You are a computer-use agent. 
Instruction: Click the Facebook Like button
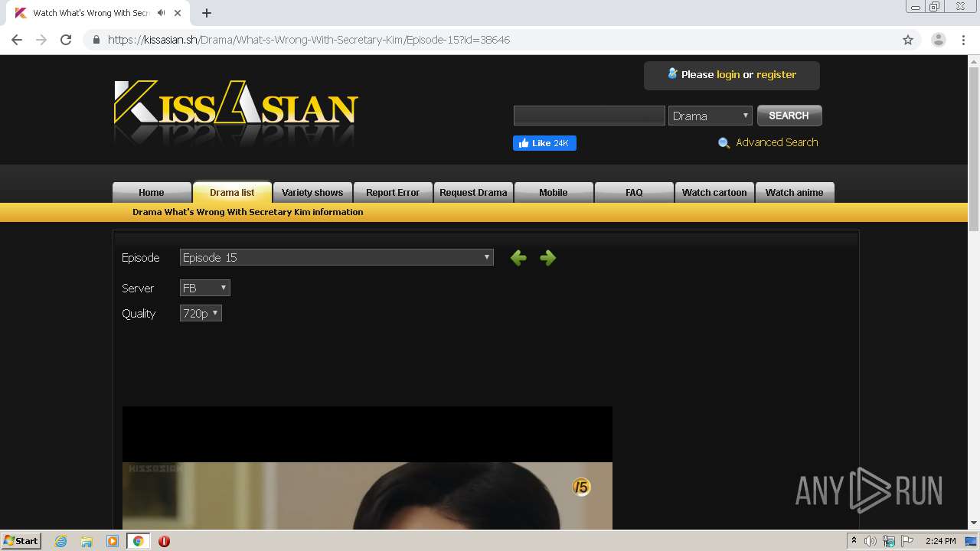(x=544, y=143)
